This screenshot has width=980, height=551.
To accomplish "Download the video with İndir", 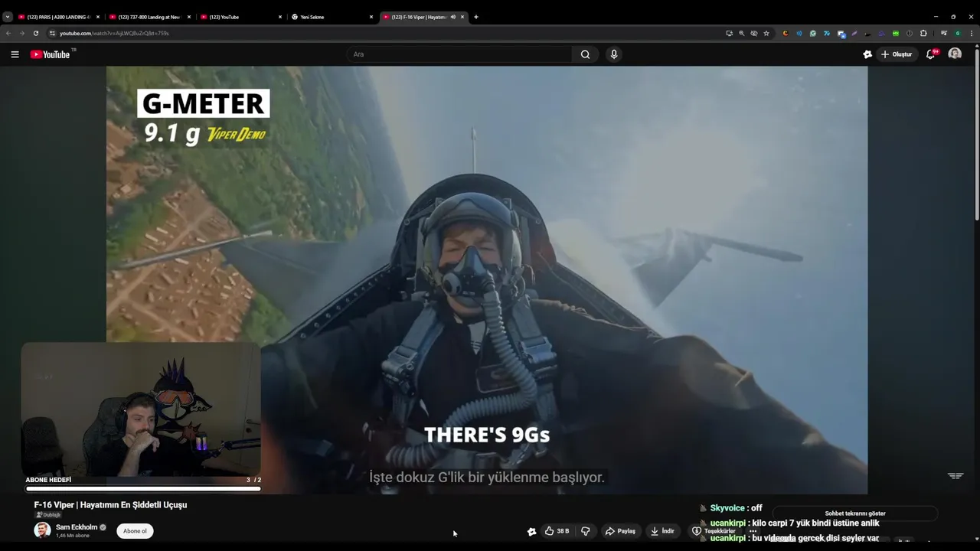I will point(662,531).
